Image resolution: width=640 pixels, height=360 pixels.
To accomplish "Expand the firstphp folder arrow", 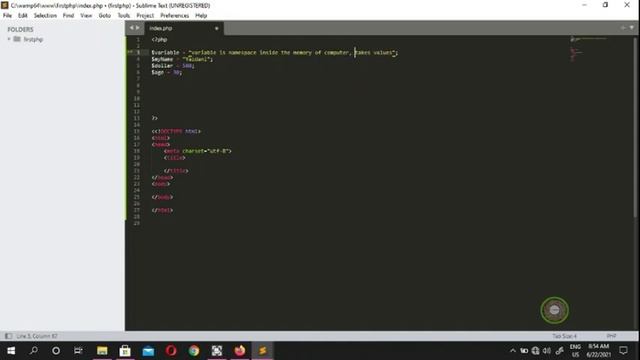I will pos(9,39).
